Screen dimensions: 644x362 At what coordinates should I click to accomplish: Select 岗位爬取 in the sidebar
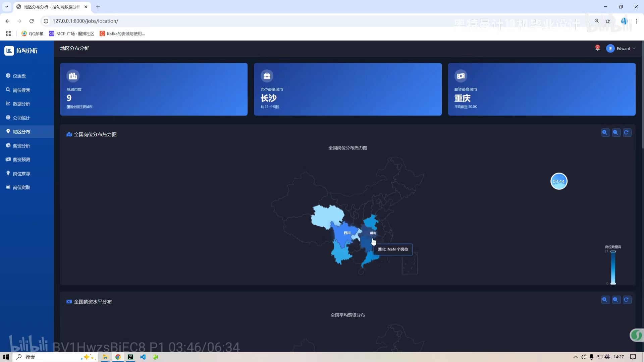(21, 187)
